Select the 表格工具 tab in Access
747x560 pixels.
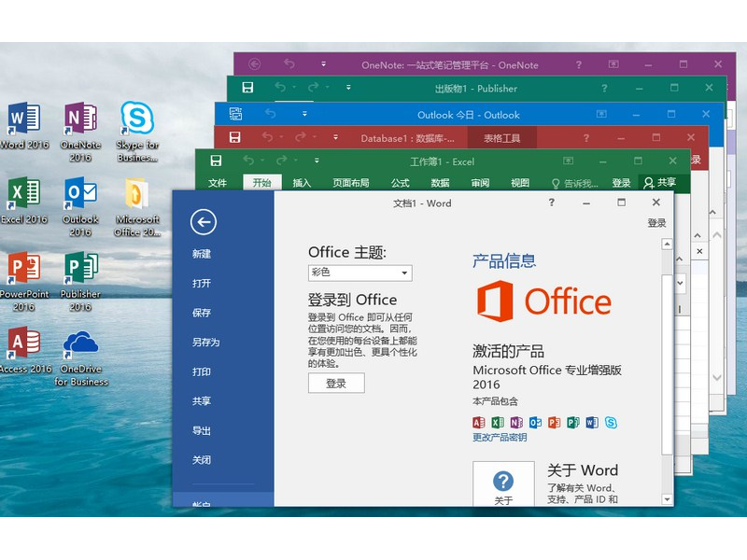[x=502, y=138]
